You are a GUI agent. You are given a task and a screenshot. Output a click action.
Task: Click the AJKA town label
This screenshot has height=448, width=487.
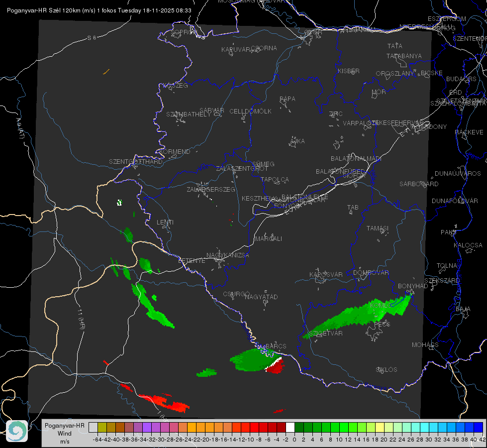297,141
